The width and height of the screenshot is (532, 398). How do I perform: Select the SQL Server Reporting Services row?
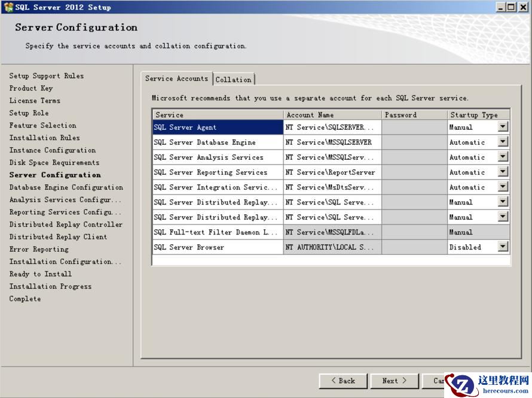coord(218,172)
